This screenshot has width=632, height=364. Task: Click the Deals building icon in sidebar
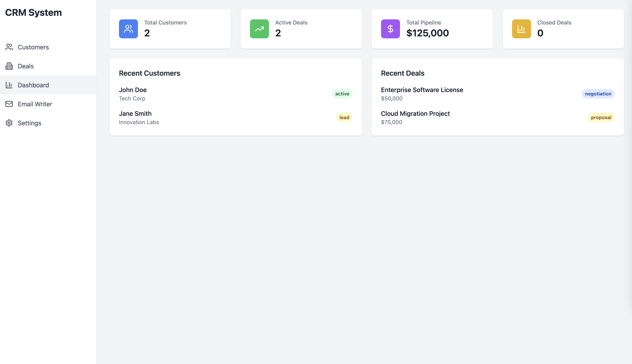point(9,66)
